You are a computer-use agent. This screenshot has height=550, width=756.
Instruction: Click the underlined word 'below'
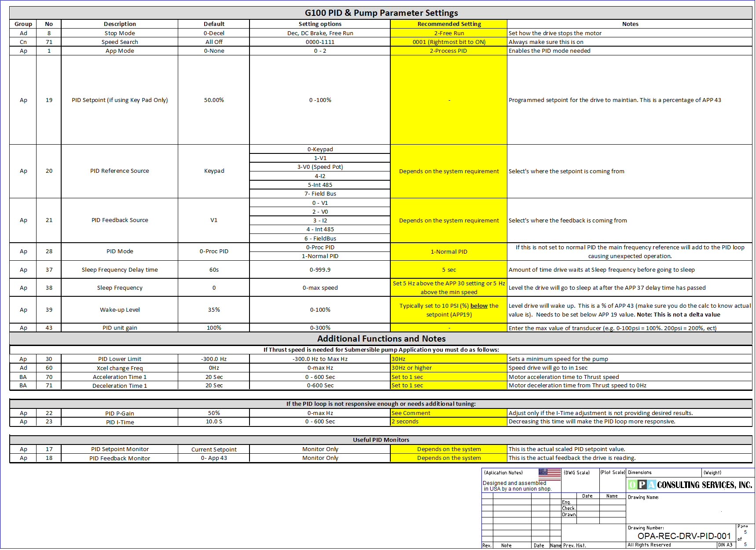[479, 306]
